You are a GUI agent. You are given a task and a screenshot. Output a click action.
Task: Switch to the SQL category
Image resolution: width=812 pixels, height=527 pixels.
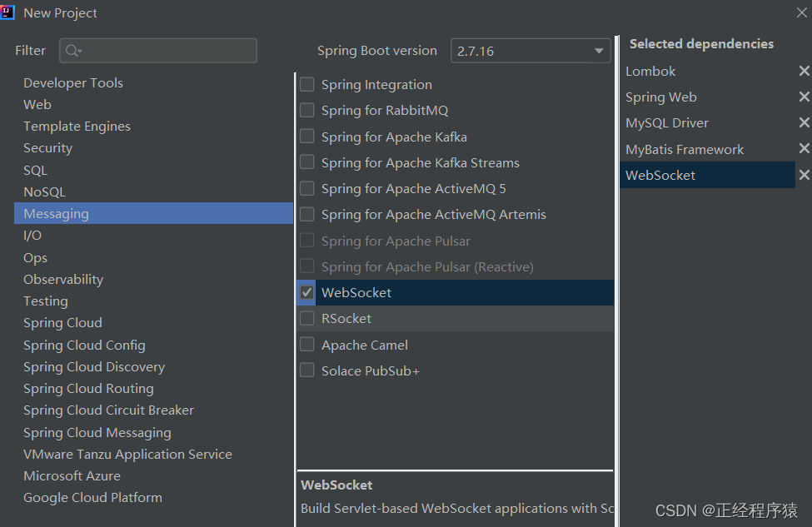[x=36, y=170]
